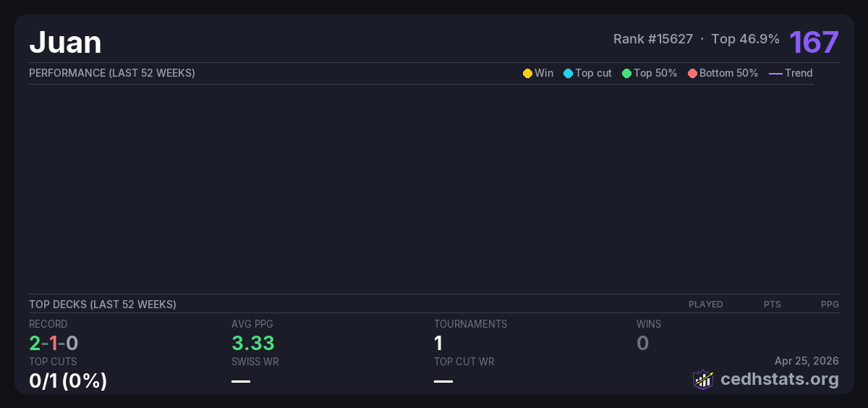The height and width of the screenshot is (408, 868).
Task: Sort decks by PPG column header
Action: click(830, 305)
